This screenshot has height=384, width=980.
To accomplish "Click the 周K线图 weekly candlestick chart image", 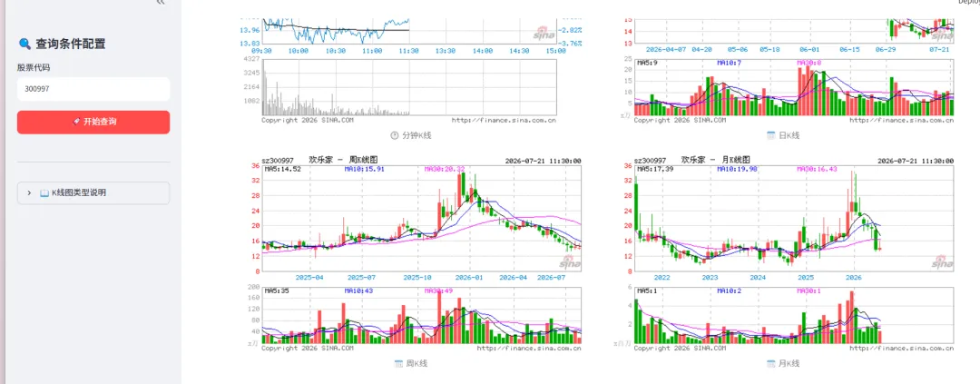I will click(416, 254).
